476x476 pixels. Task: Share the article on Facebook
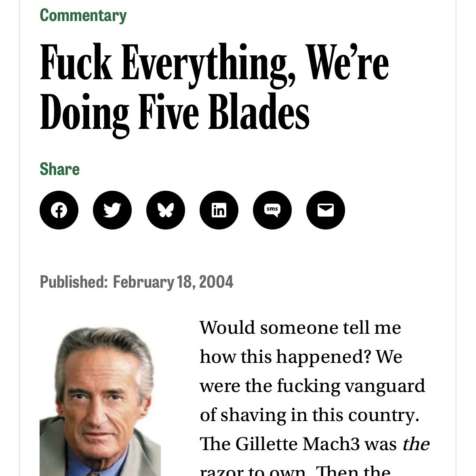point(59,210)
